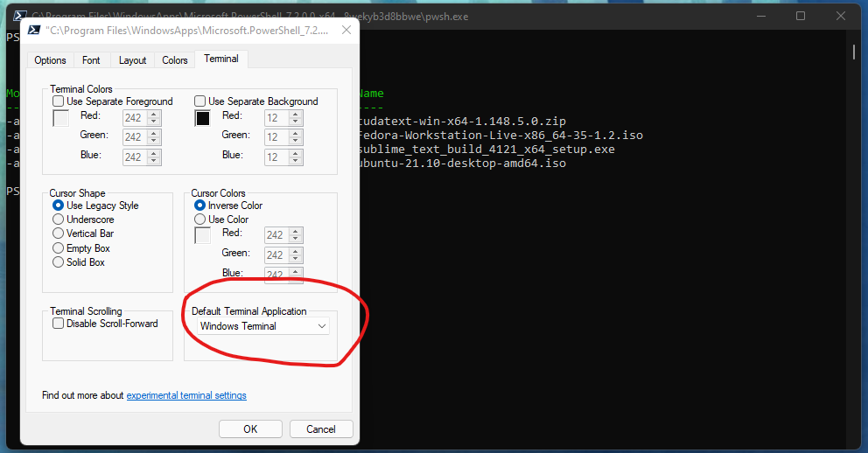Decrease cursor color Green value with down arrow
This screenshot has height=453, width=868.
(296, 258)
